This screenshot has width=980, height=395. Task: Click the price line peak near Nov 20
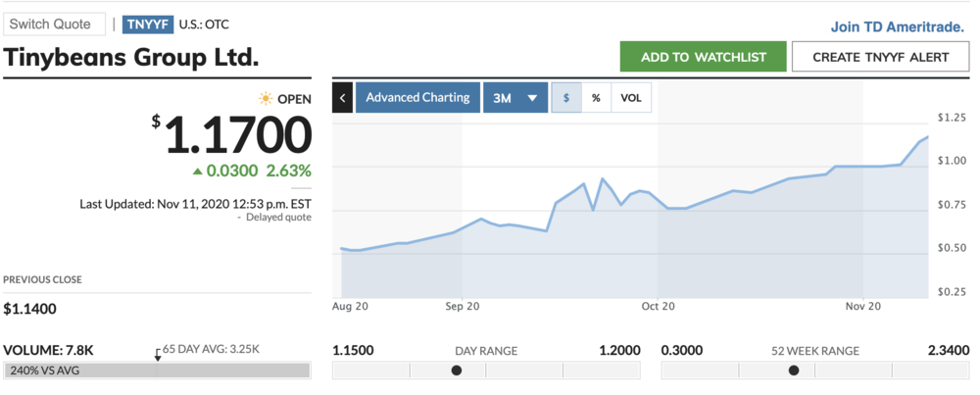pos(927,138)
